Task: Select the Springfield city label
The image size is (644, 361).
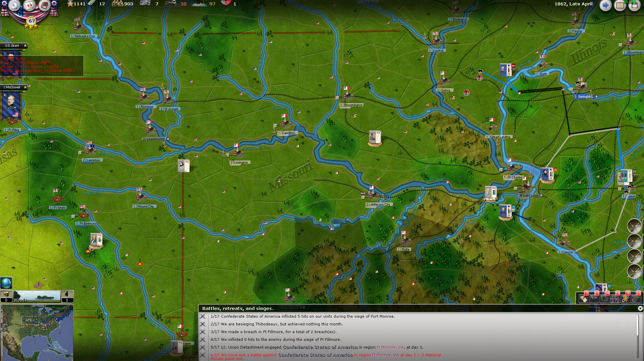Action: pyautogui.click(x=584, y=97)
